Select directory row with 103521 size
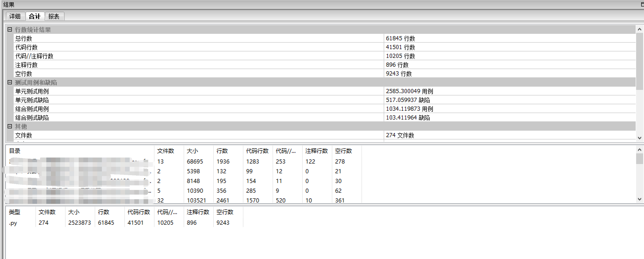 tap(196, 200)
